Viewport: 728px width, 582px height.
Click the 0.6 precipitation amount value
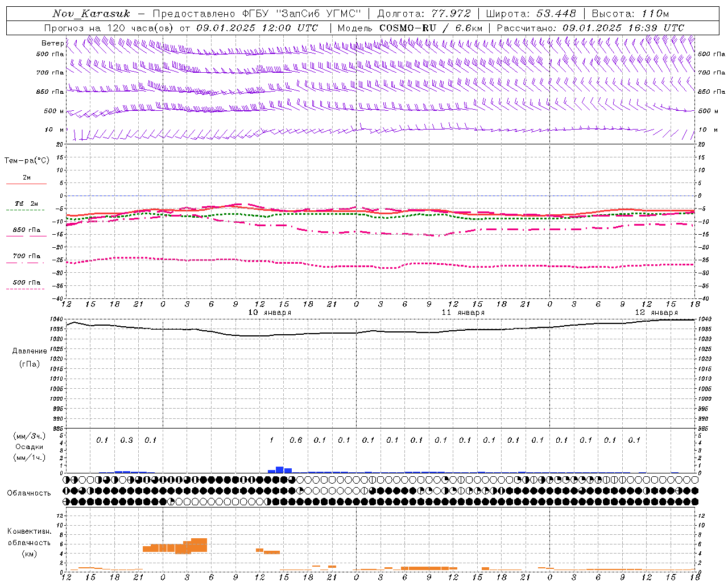296,440
